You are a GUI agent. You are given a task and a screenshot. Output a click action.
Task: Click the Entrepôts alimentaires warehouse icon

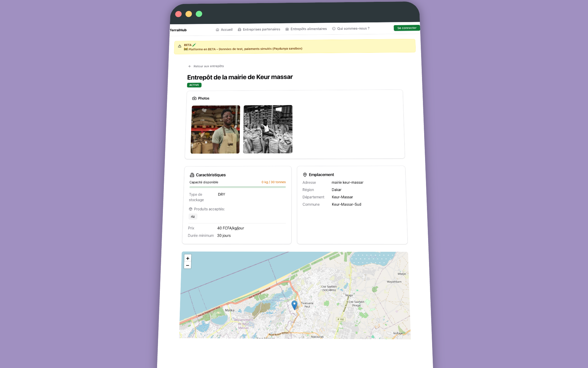click(x=287, y=29)
